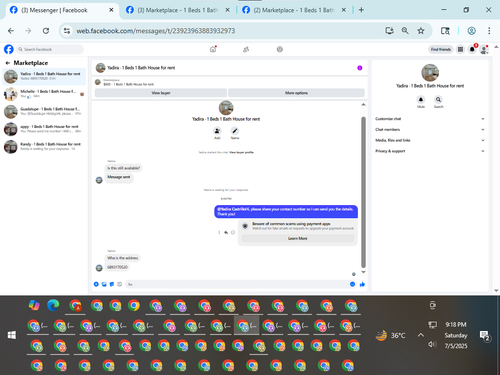This screenshot has height=375, width=500.
Task: Open appy conversation in Marketplace list
Action: point(44,129)
